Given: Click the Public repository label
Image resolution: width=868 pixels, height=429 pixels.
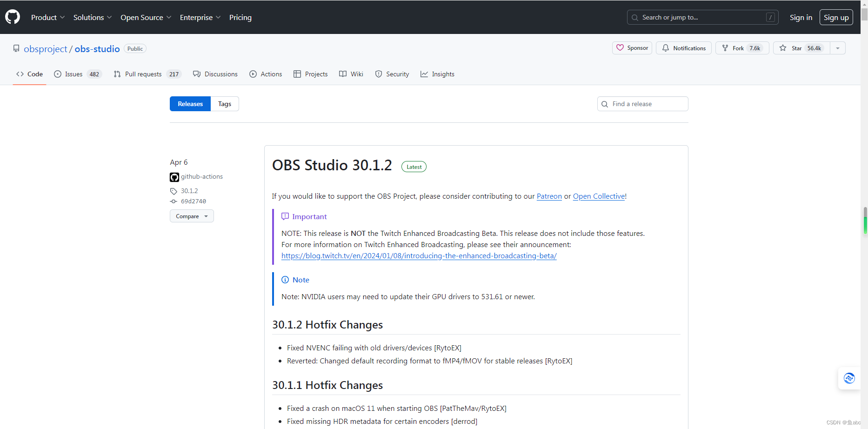Looking at the screenshot, I should pyautogui.click(x=135, y=48).
